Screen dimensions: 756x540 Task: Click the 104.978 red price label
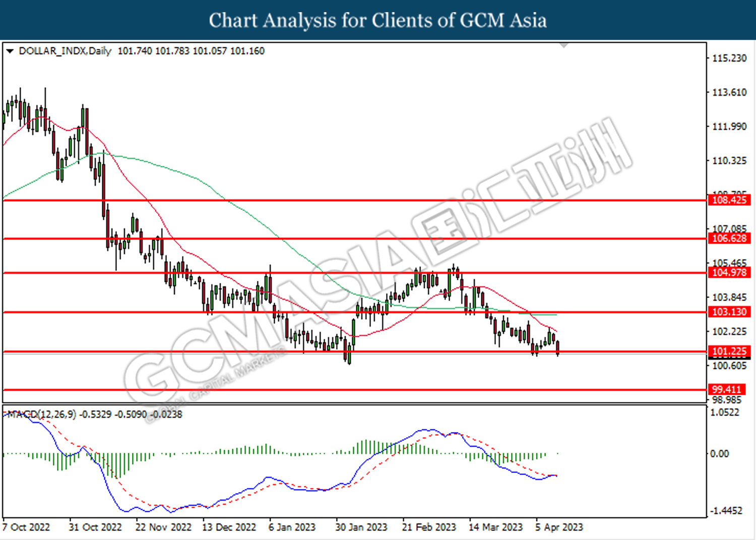(729, 273)
